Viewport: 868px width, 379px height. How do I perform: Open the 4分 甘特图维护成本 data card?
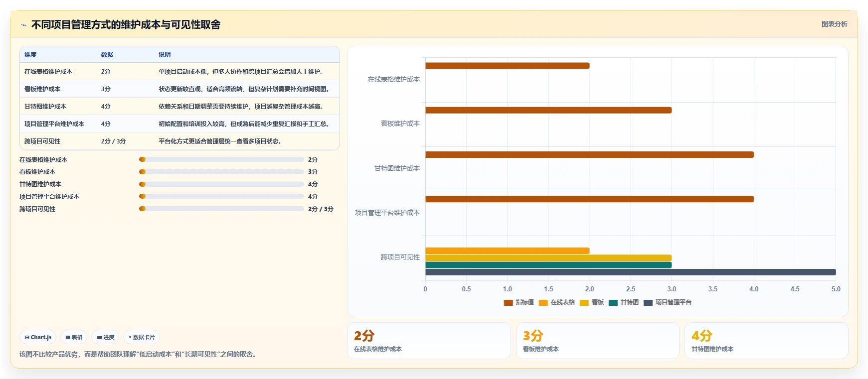(766, 341)
